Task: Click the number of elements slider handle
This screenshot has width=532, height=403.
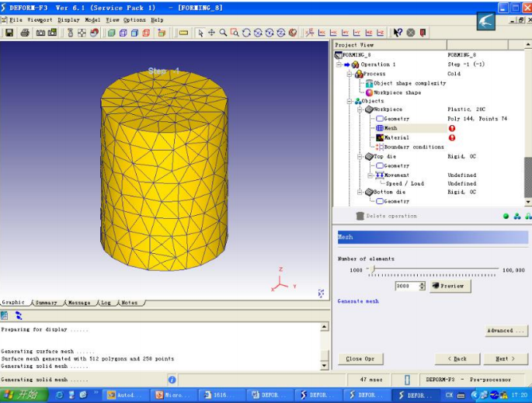Action: tap(373, 269)
